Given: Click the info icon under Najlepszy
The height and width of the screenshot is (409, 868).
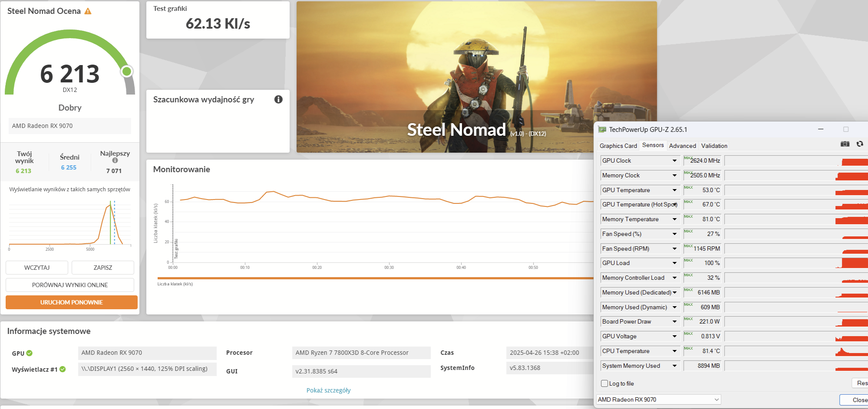Looking at the screenshot, I should 115,160.
